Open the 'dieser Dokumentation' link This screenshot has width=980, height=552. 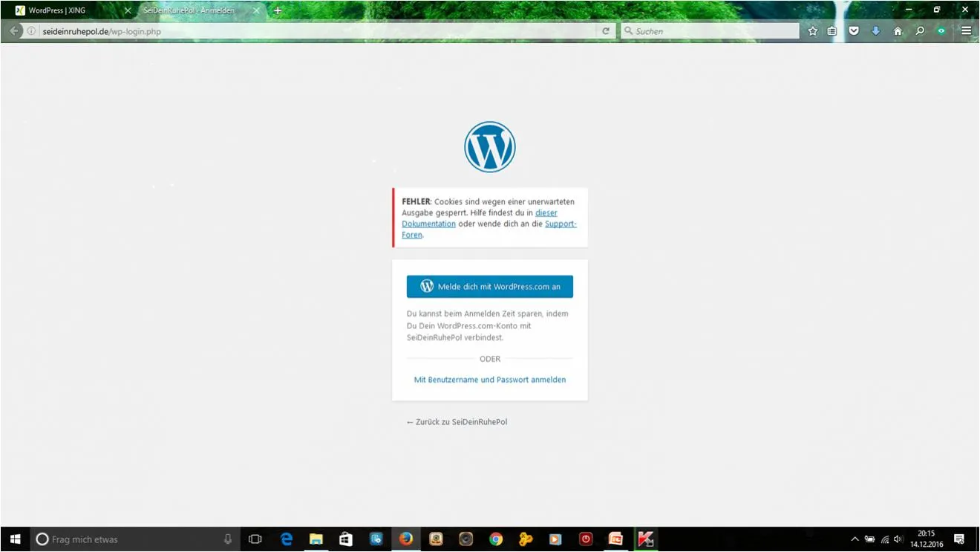coord(480,218)
